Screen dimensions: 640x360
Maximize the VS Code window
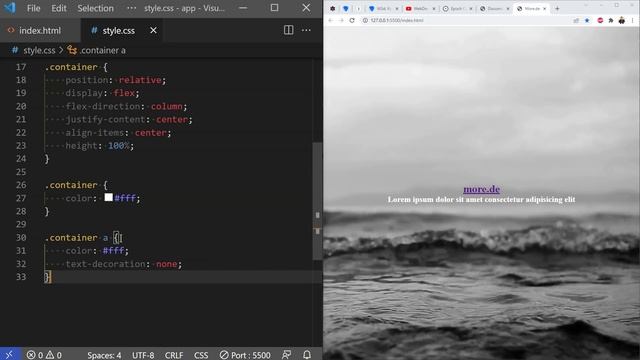[274, 8]
